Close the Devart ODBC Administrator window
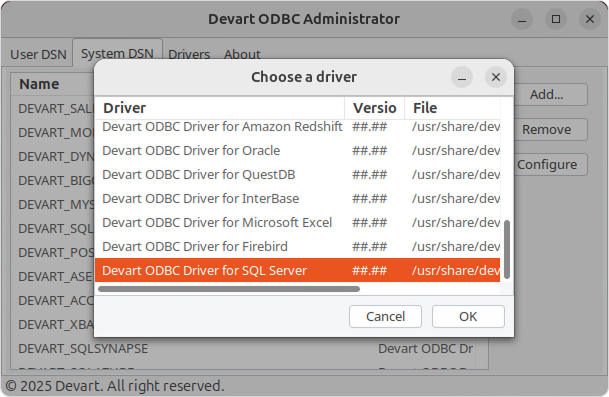 pyautogui.click(x=590, y=19)
